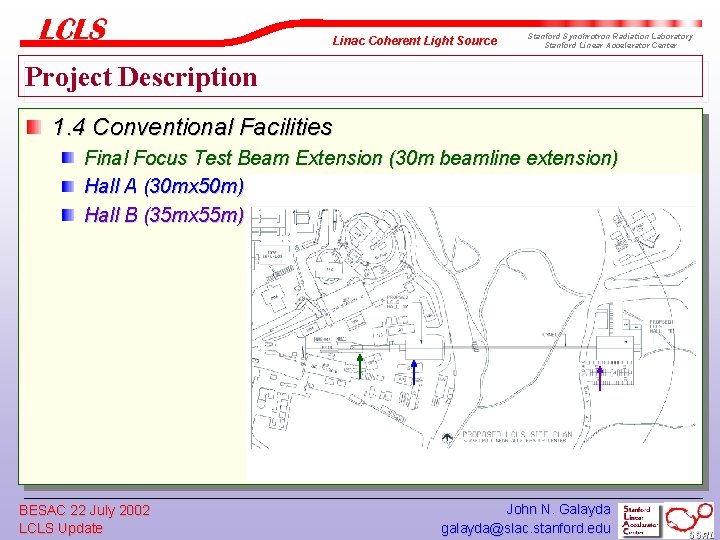Image resolution: width=720 pixels, height=540 pixels.
Task: Click the red SSRL ring logo
Action: pyautogui.click(x=689, y=519)
